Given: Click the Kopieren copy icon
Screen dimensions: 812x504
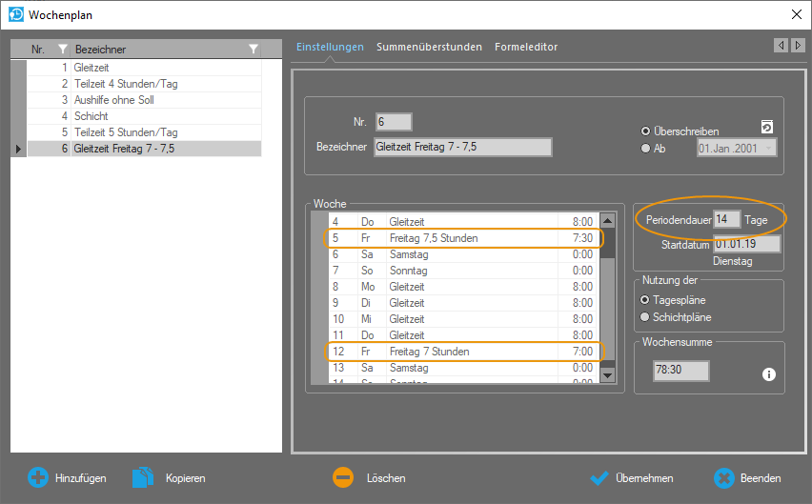Looking at the screenshot, I should [144, 477].
